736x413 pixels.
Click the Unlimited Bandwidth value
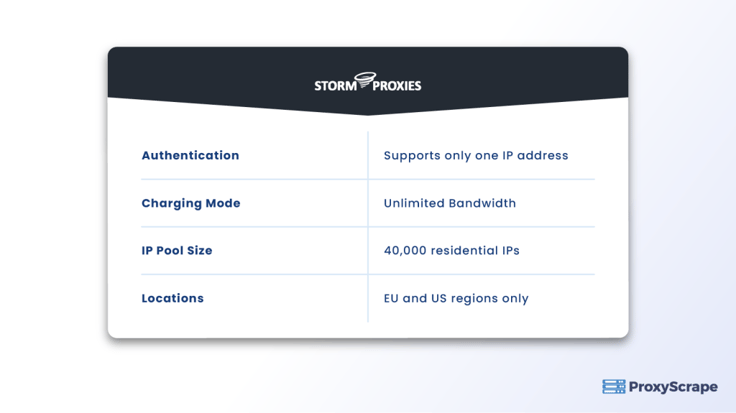[450, 203]
